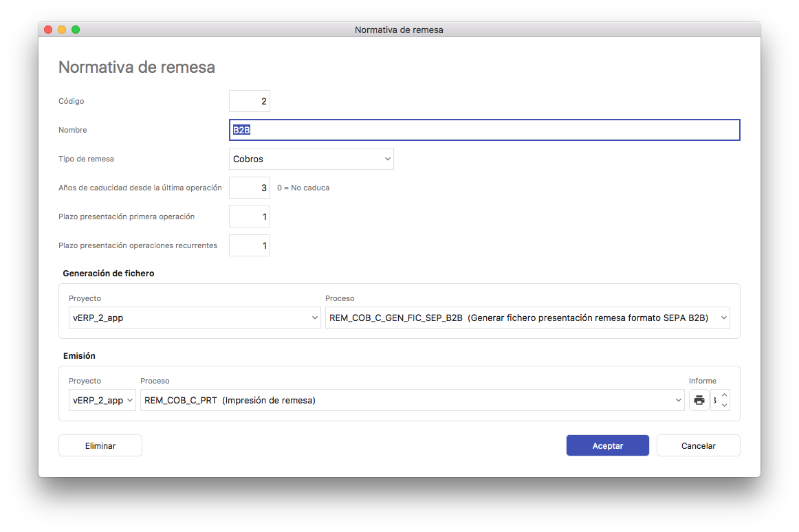Screen dimensions: 799x532
Task: Minimize window with the yellow button
Action: (x=62, y=30)
